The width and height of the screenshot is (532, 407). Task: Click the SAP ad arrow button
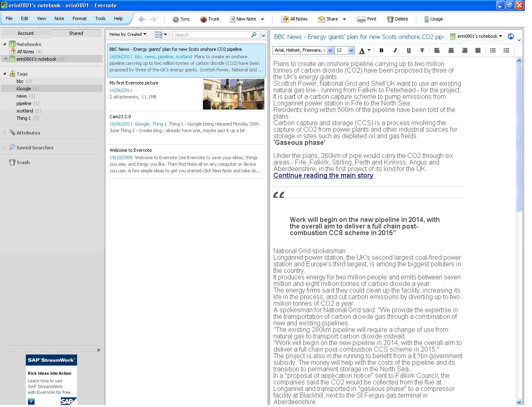pyautogui.click(x=31, y=401)
